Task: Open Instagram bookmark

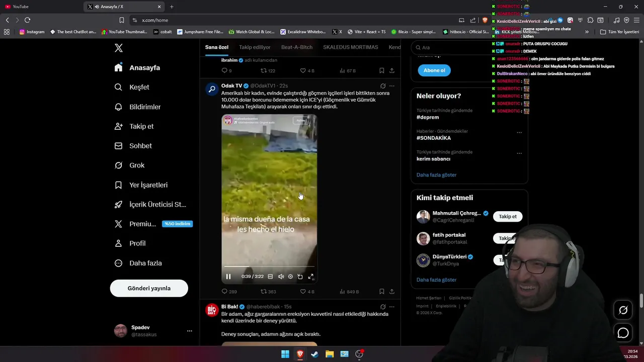Action: pos(32,32)
